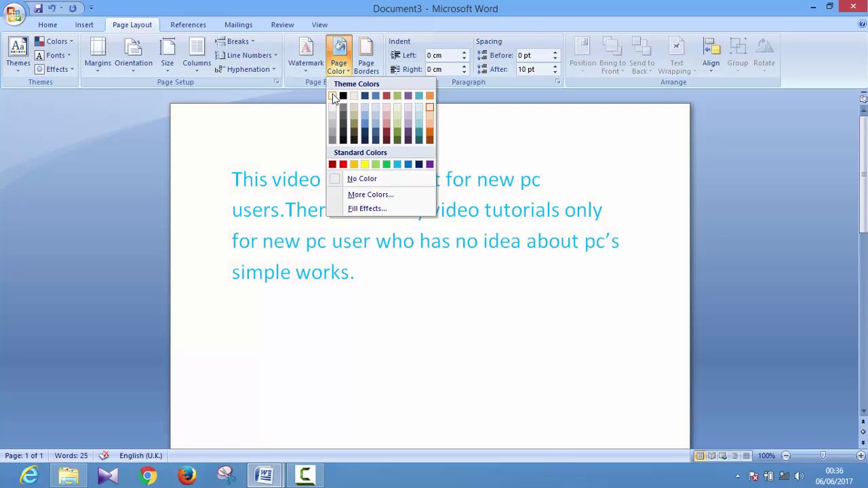Switch to the Home tab
Screen dimensions: 868x488
pyautogui.click(x=47, y=25)
